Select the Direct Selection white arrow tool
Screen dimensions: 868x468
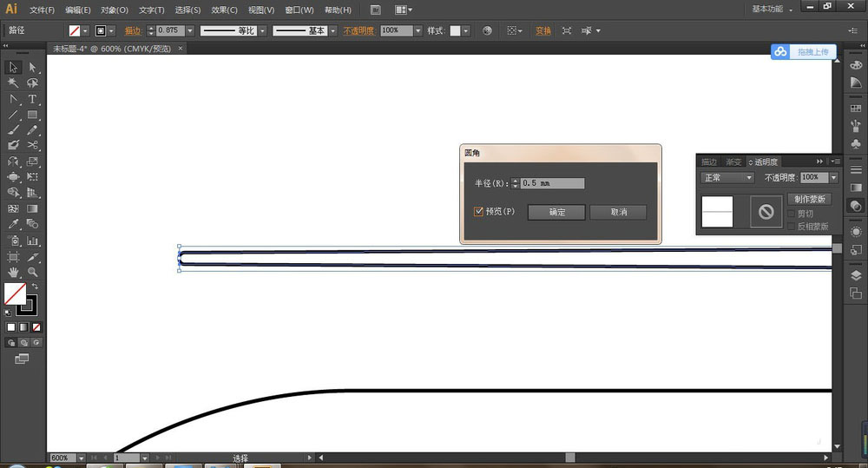(33, 68)
